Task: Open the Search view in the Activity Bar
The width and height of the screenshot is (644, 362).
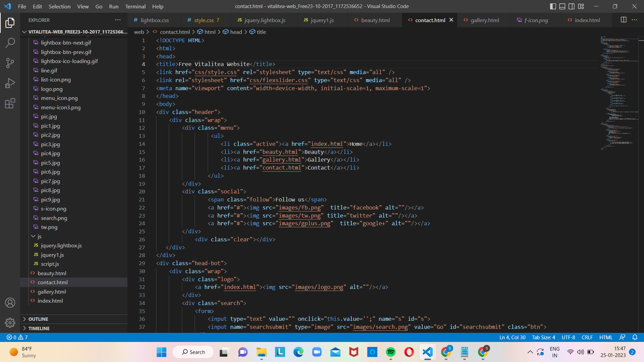Action: pyautogui.click(x=10, y=43)
